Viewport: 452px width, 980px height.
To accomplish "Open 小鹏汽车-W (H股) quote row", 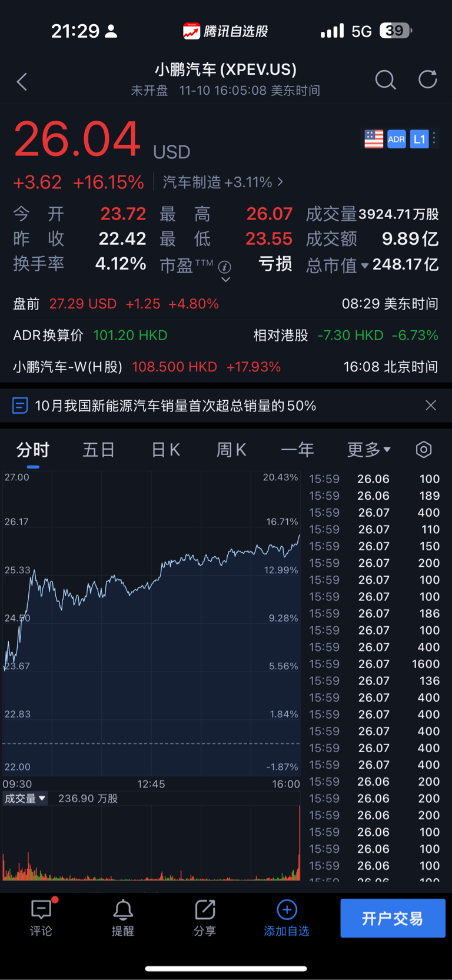I will pyautogui.click(x=226, y=367).
